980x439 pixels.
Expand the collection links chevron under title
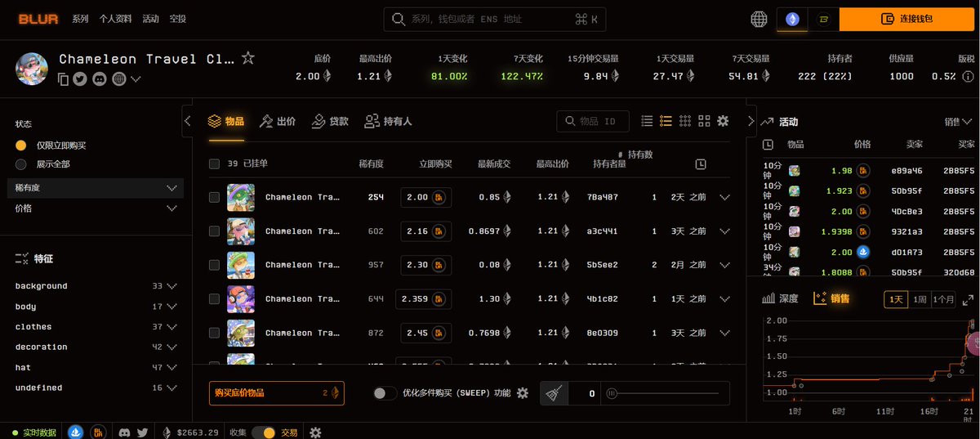pyautogui.click(x=136, y=79)
